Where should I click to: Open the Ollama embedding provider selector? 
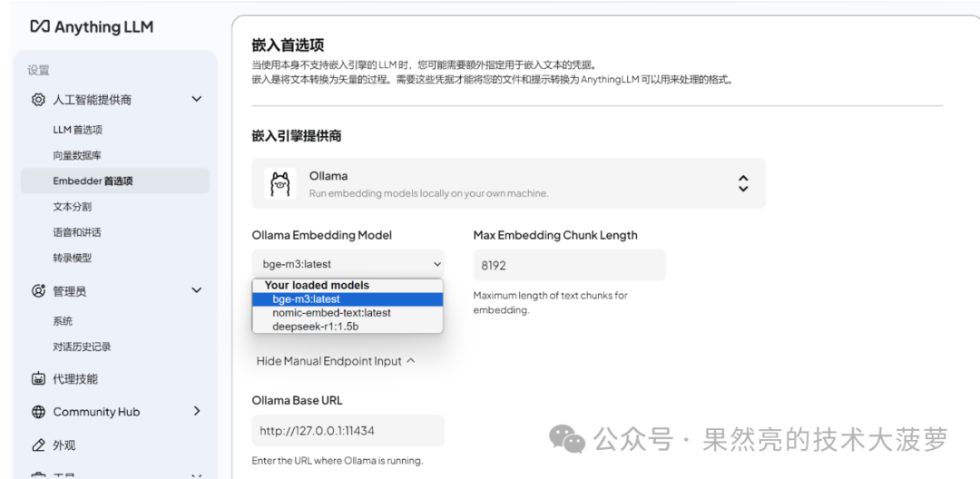508,183
